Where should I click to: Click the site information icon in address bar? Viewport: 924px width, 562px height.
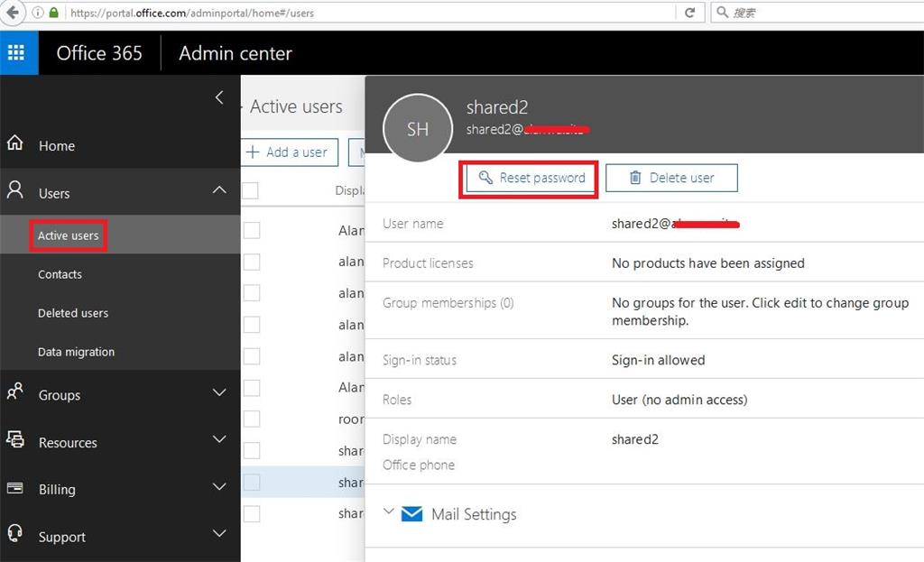(x=38, y=13)
